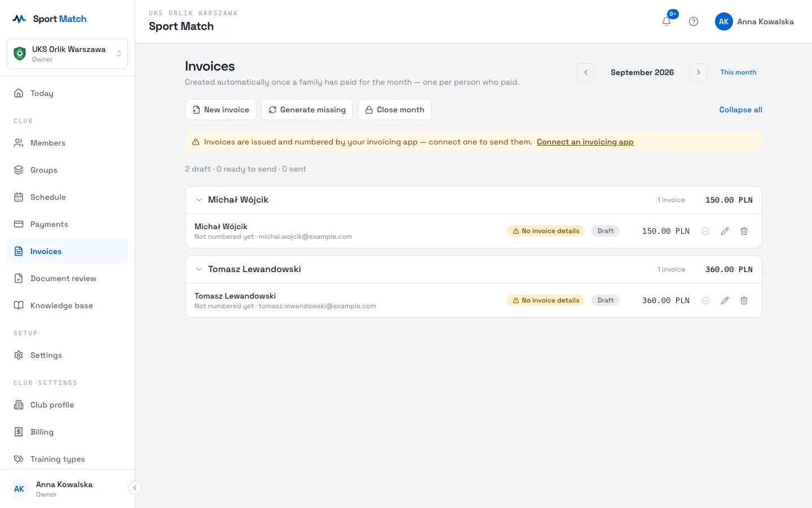Open Training types
The image size is (812, 508).
click(68, 459)
